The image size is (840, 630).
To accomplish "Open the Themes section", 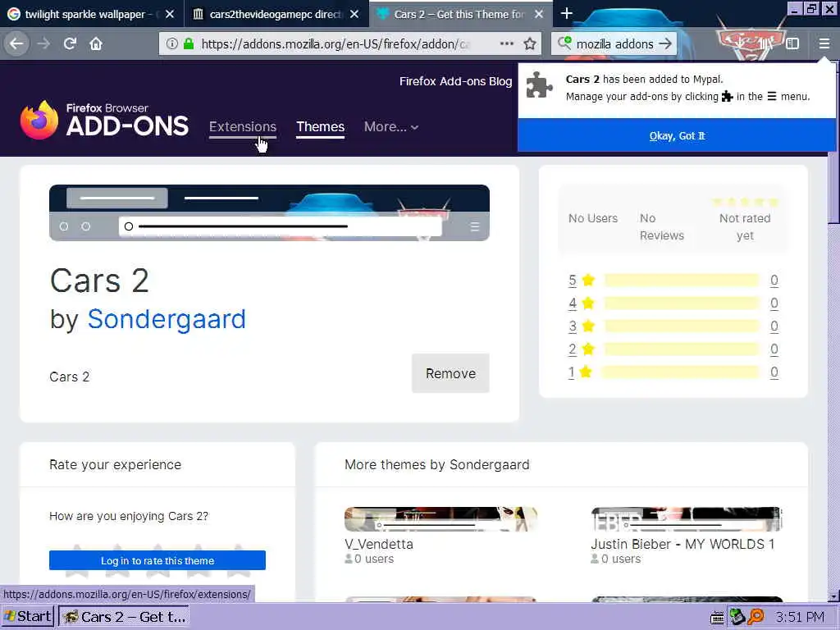I will tap(321, 127).
